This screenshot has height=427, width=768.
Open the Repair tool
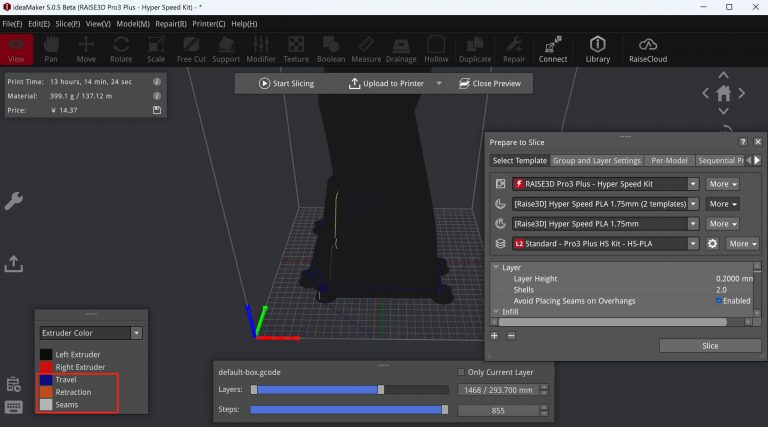point(514,49)
